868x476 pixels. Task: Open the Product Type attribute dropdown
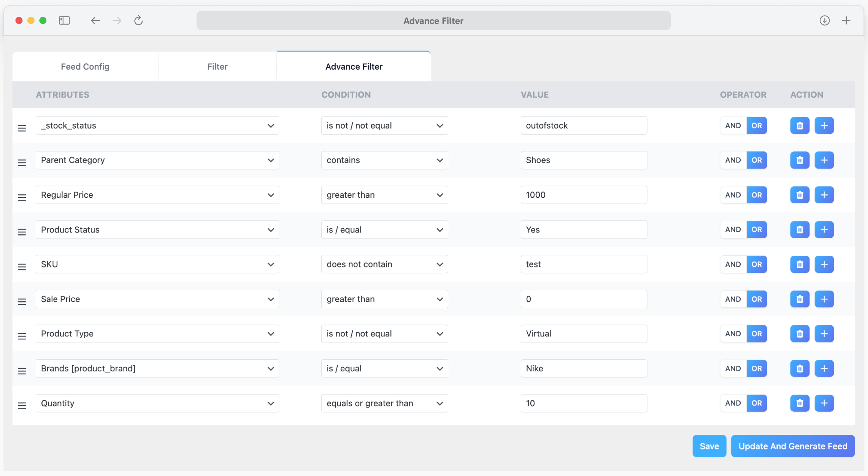(x=157, y=334)
